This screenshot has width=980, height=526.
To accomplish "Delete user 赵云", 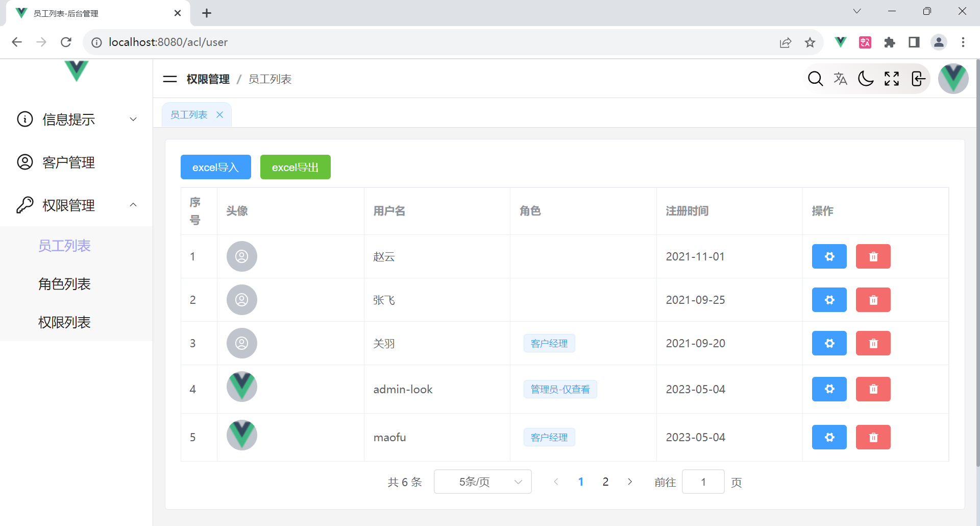I will 873,256.
